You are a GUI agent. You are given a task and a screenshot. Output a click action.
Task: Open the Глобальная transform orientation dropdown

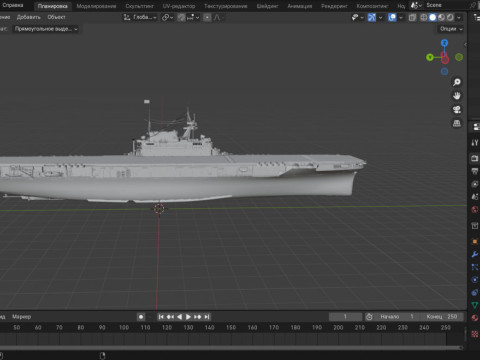pos(140,17)
